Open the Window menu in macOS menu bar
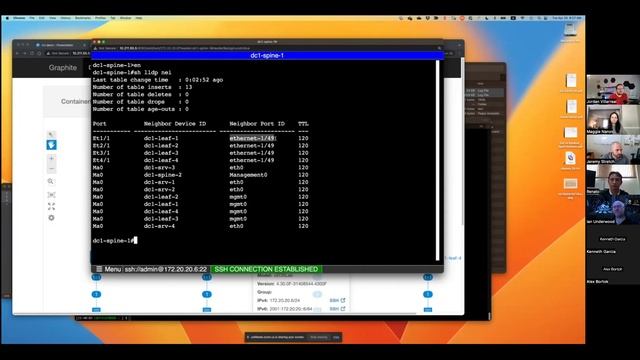Image resolution: width=640 pixels, height=360 pixels. [125, 18]
